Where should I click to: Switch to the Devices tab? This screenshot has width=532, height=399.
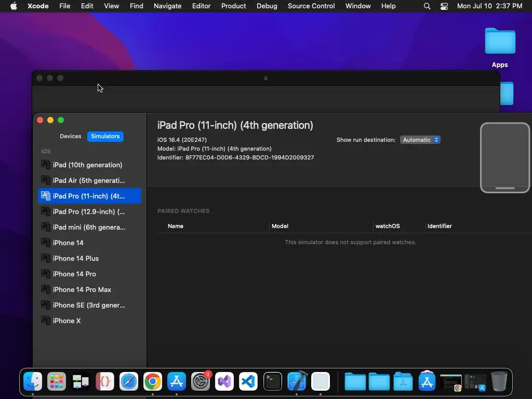tap(71, 137)
